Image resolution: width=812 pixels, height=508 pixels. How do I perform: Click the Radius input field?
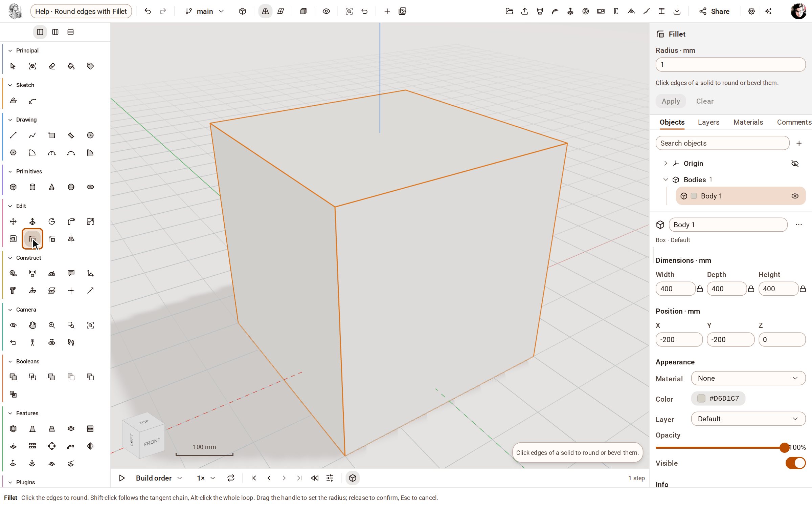pos(730,64)
